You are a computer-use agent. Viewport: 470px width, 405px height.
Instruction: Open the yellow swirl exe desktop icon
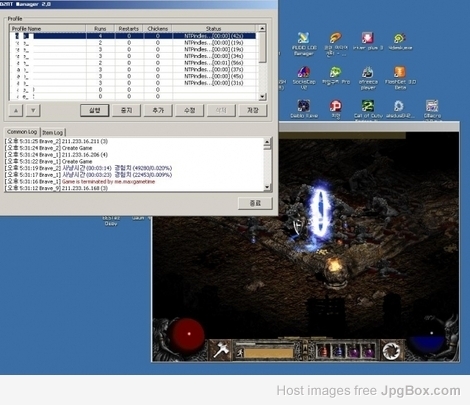coord(400,41)
